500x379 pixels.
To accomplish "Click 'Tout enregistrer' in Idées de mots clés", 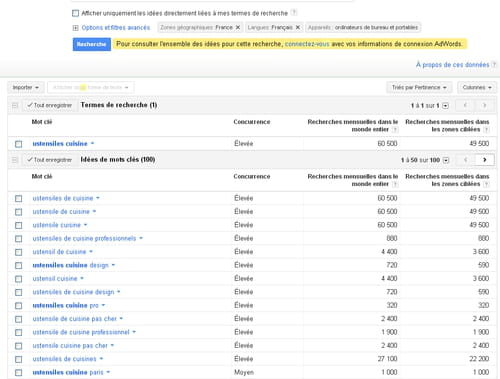I will tap(49, 160).
